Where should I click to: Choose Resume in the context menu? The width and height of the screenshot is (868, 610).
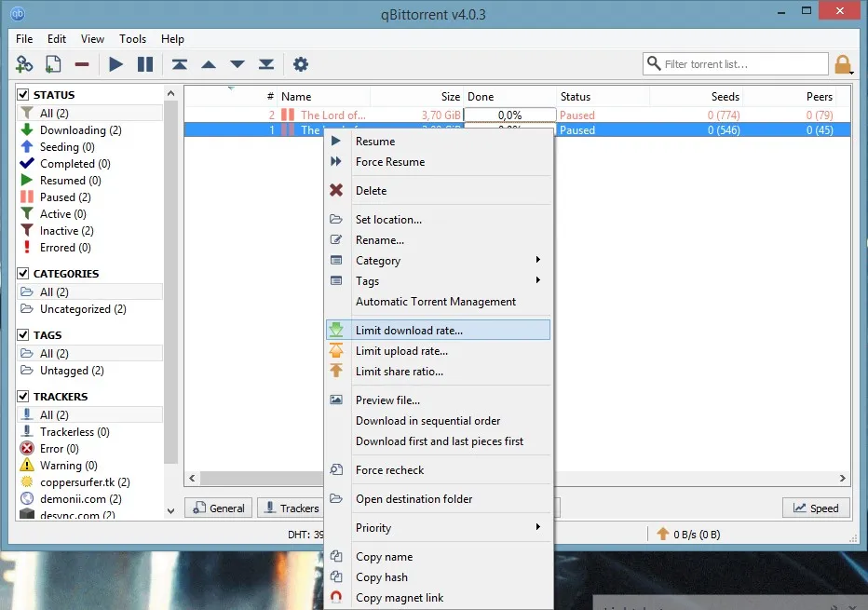439,142
